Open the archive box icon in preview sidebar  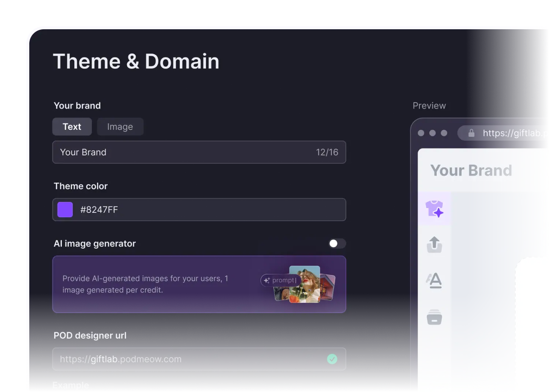[434, 317]
